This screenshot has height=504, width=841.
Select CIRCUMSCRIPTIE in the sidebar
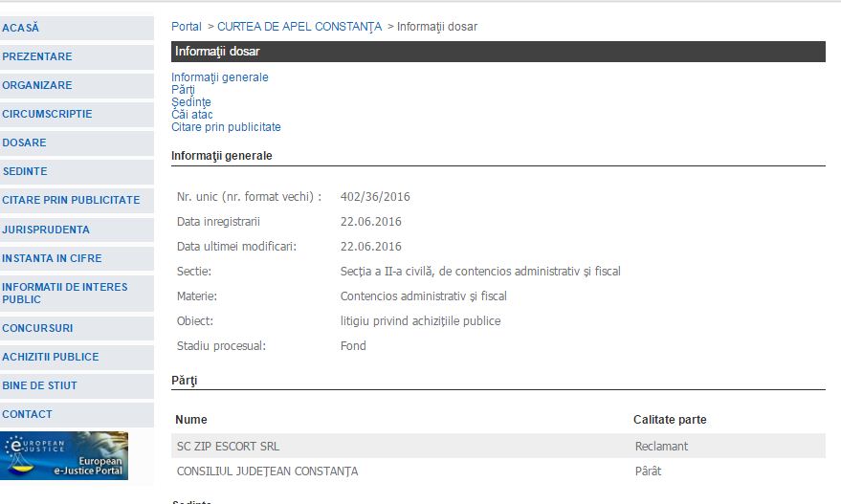click(x=47, y=114)
